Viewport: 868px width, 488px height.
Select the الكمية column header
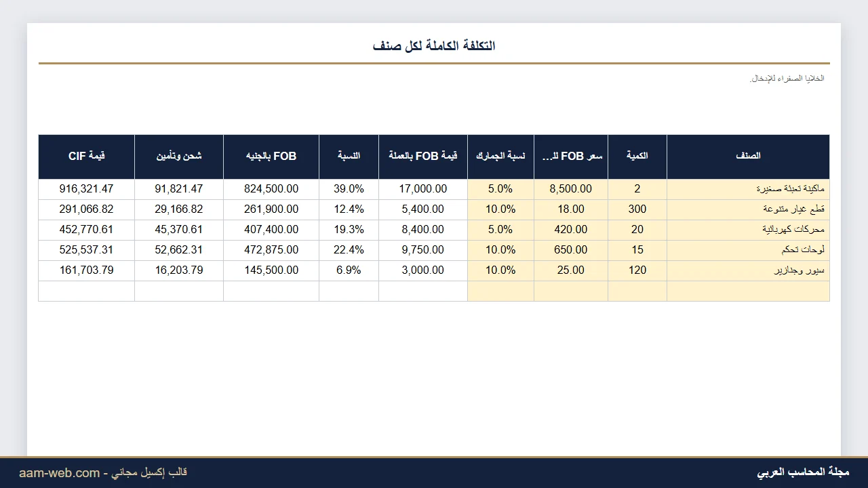(637, 157)
